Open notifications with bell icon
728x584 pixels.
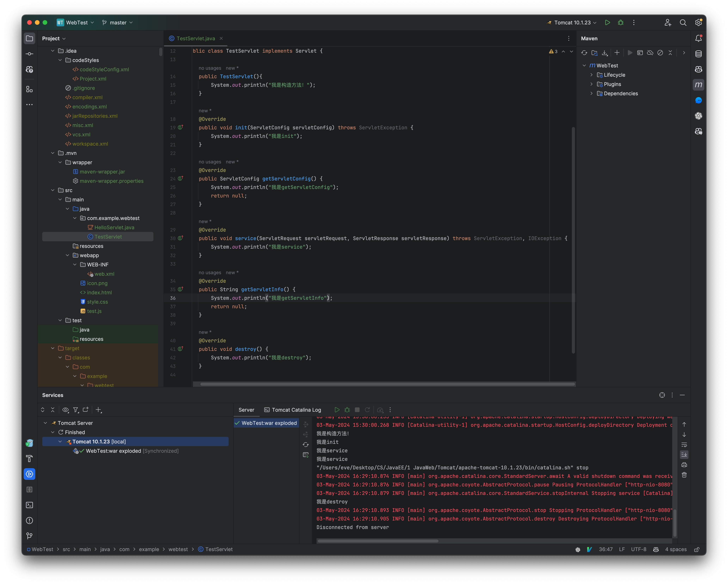point(699,38)
